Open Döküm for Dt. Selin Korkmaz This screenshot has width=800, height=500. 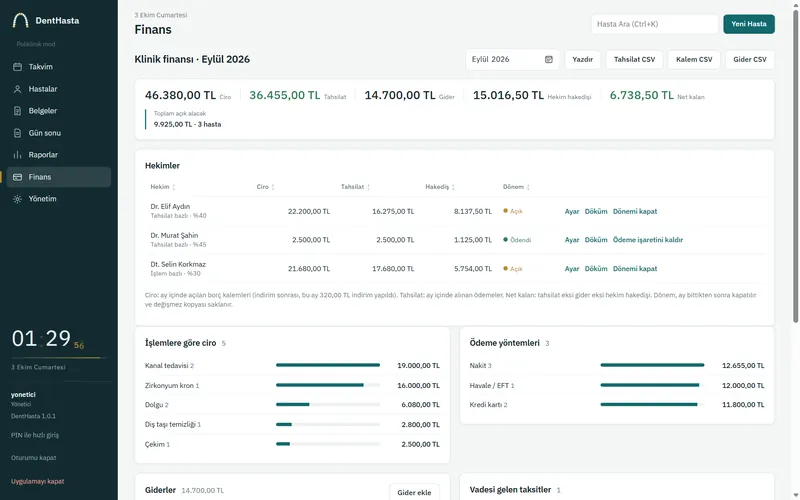click(596, 269)
